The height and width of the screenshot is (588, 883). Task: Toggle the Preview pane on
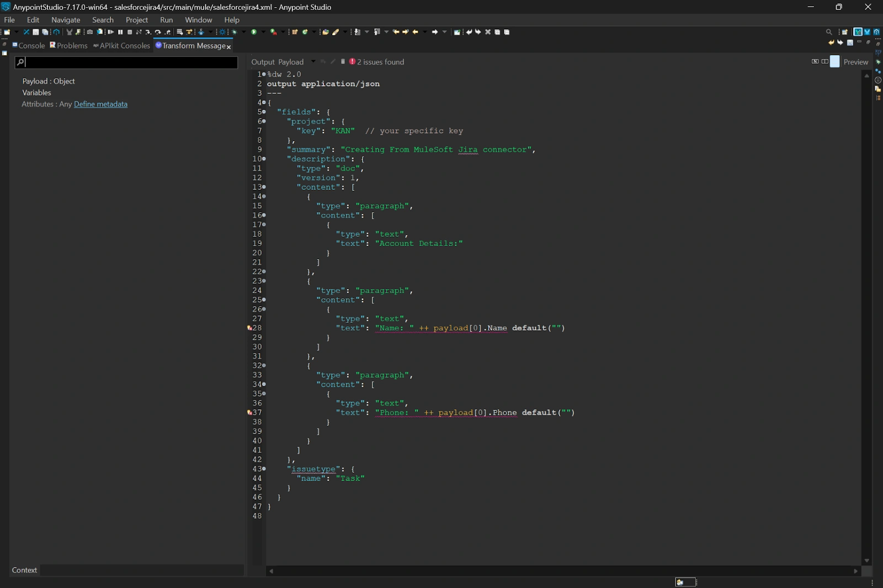click(835, 62)
